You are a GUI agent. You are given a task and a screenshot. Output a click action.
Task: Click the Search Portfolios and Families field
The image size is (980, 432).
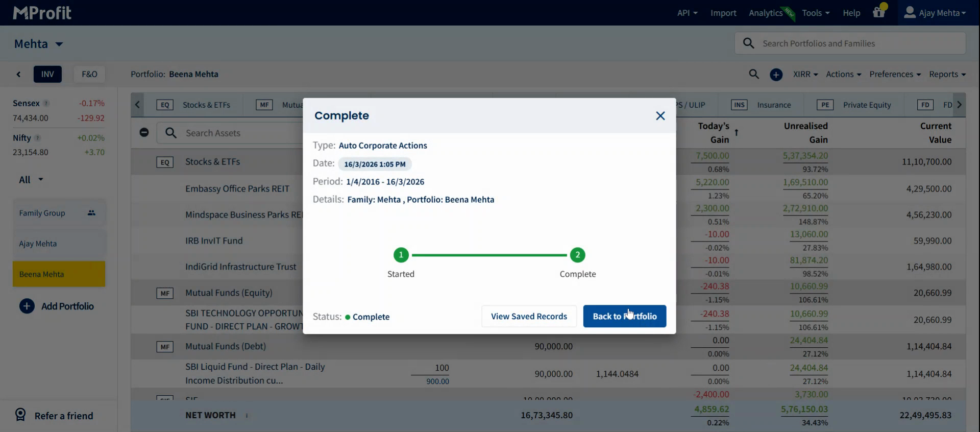click(x=850, y=43)
